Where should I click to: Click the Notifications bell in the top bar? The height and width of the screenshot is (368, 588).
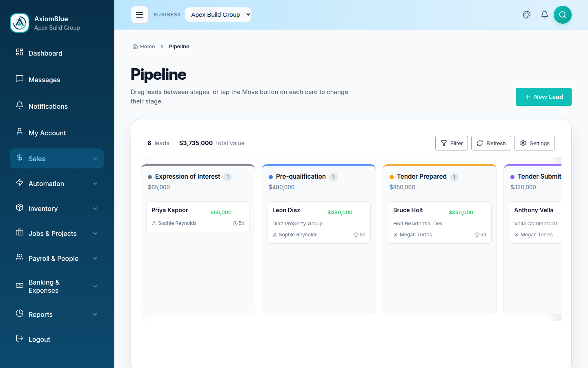(x=544, y=14)
